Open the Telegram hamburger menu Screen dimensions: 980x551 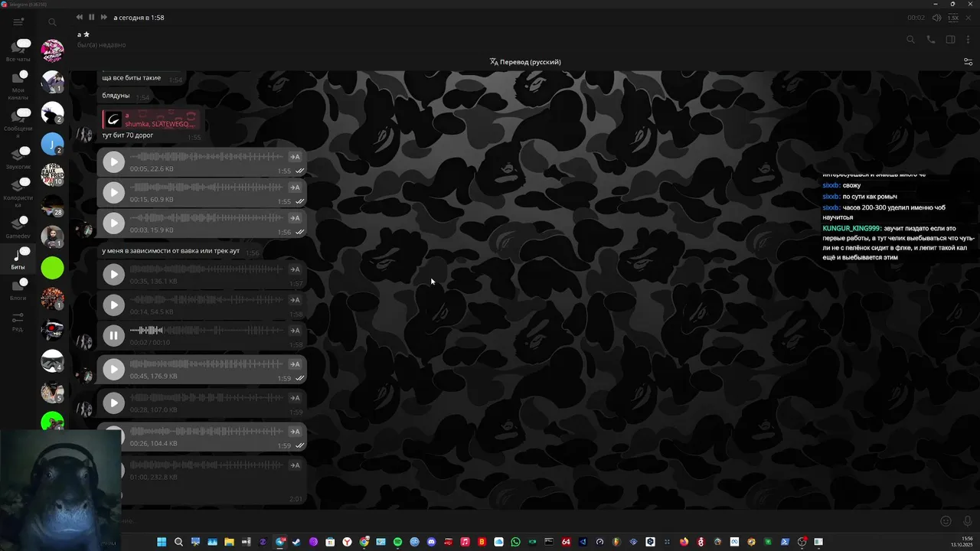tap(18, 22)
